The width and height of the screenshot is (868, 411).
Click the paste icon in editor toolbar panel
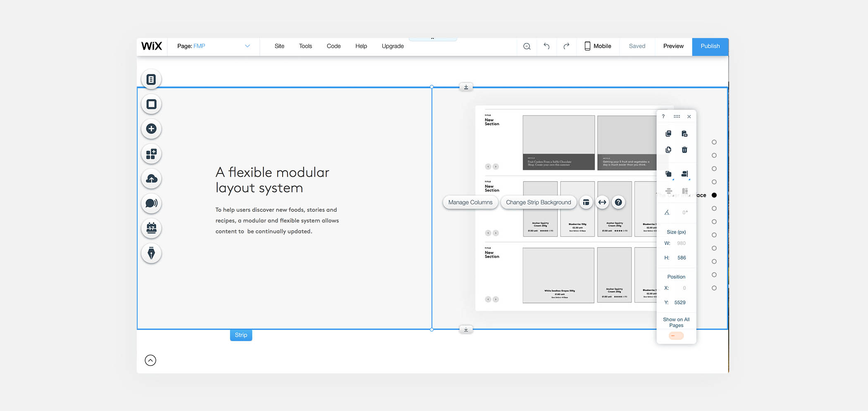(684, 134)
